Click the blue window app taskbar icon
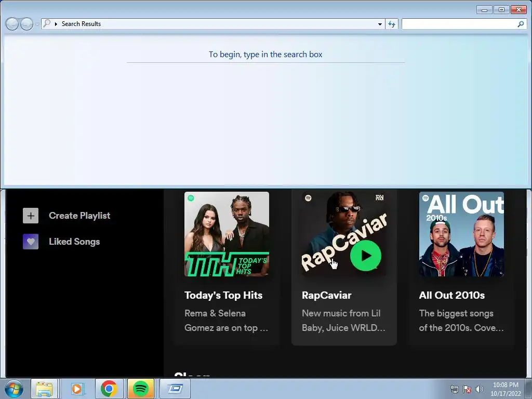Viewport: 532px width, 399px height. (x=175, y=389)
